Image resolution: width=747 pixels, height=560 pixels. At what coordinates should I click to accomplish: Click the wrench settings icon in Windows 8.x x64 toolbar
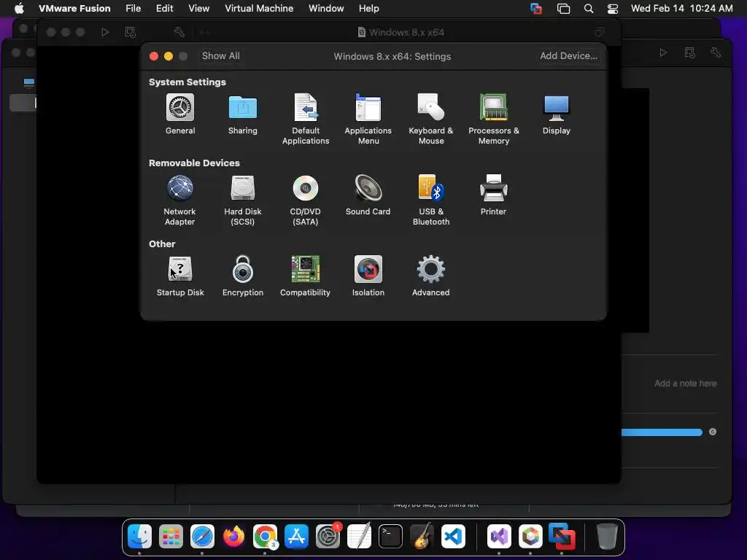(x=179, y=32)
